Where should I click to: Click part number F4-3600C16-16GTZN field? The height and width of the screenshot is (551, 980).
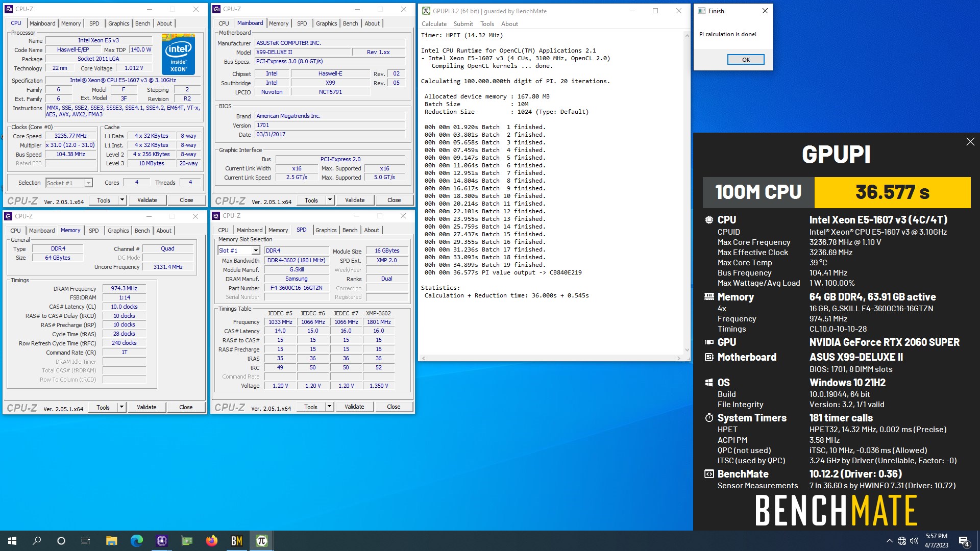[297, 288]
